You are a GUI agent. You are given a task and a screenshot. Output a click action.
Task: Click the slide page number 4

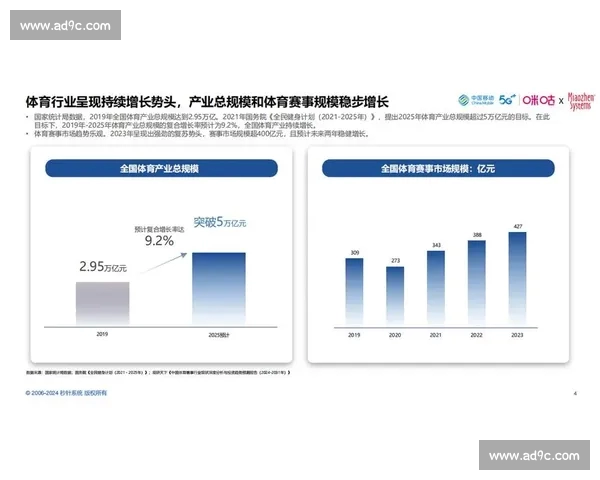pos(575,393)
